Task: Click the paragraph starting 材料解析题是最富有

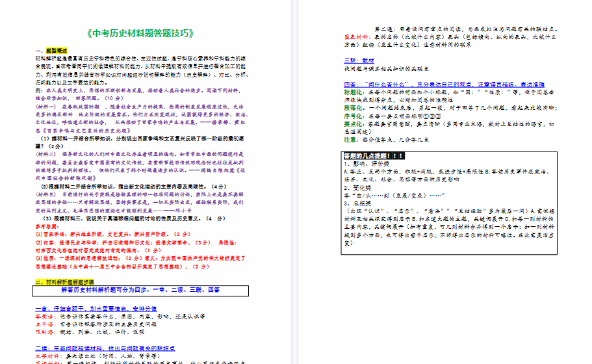Action: click(142, 71)
